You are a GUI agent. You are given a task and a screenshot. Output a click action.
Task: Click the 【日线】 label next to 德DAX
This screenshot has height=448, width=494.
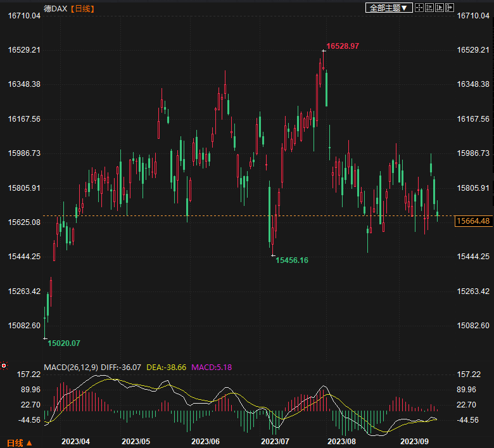(80, 8)
